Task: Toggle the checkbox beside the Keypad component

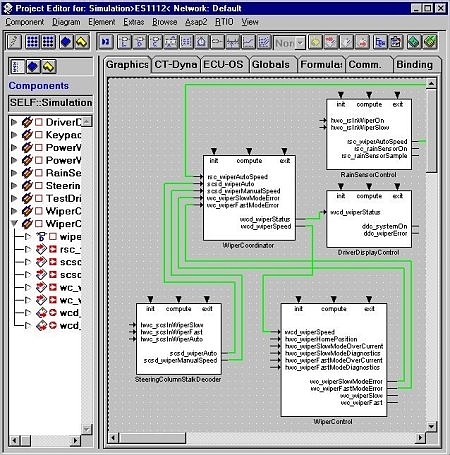Action: pyautogui.click(x=39, y=135)
